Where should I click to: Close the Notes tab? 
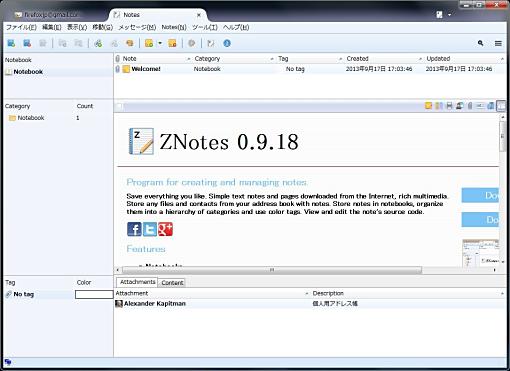[199, 15]
